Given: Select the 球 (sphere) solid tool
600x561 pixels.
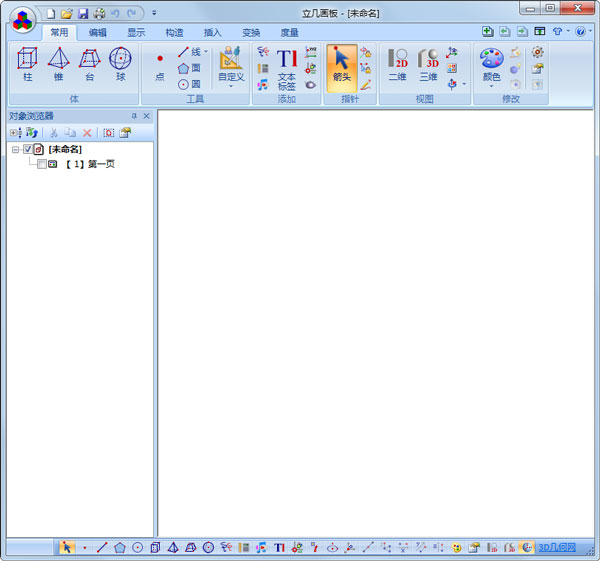Looking at the screenshot, I should pyautogui.click(x=121, y=65).
